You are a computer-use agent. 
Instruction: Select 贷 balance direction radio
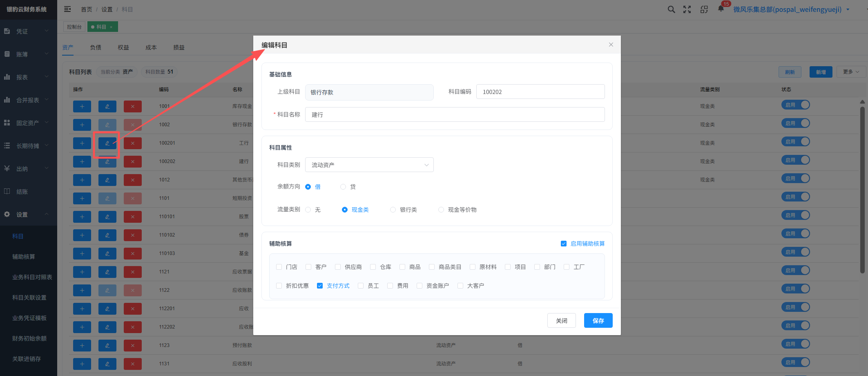[343, 187]
